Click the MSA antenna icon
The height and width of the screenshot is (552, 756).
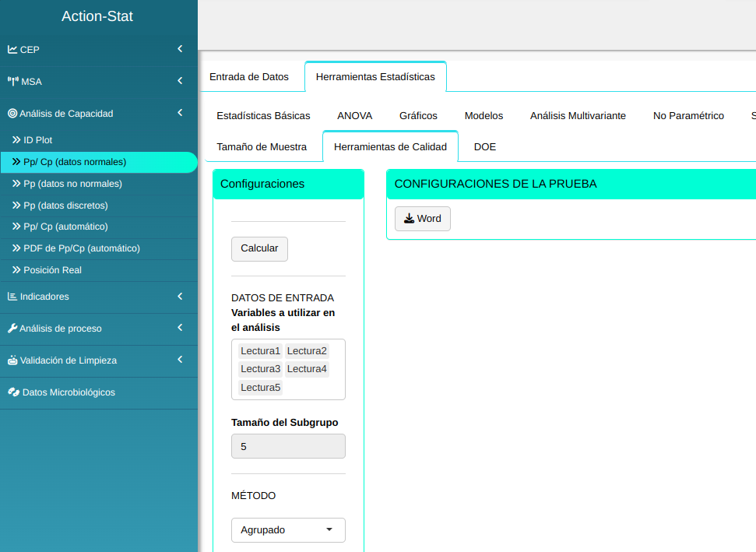(13, 81)
